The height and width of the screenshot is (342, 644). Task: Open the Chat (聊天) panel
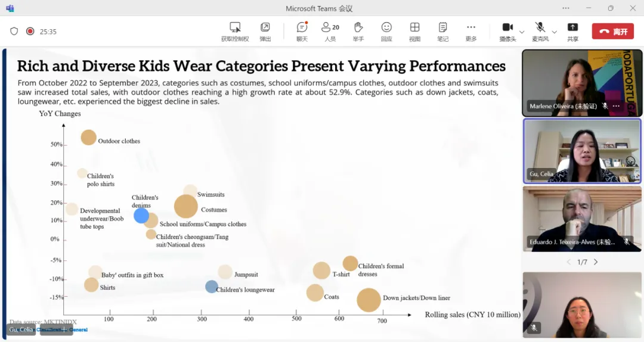coord(302,31)
